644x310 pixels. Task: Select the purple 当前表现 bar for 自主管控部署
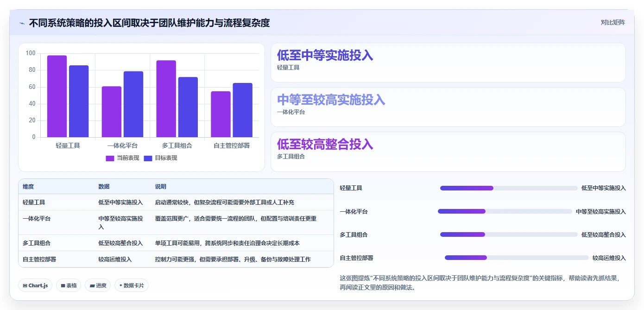(x=221, y=114)
